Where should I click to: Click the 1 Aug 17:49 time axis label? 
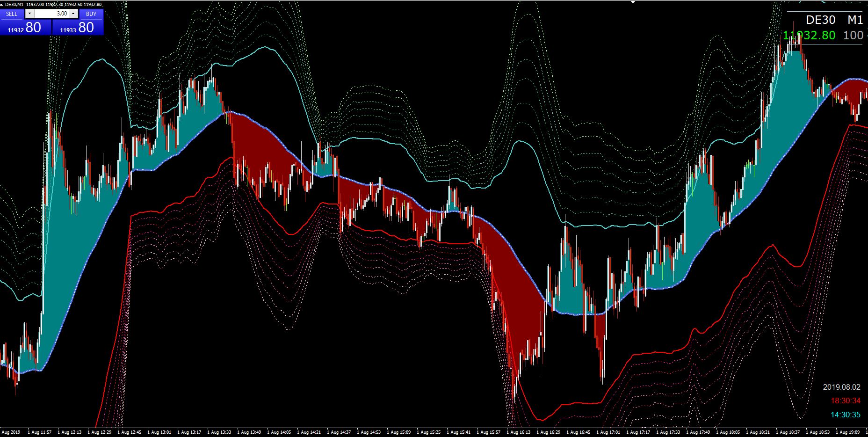(x=698, y=432)
